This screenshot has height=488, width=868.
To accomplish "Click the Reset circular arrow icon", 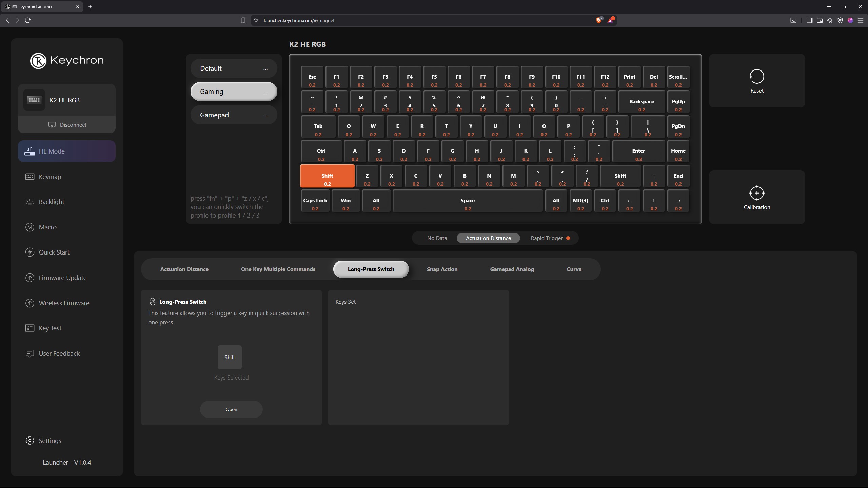I will click(x=756, y=76).
